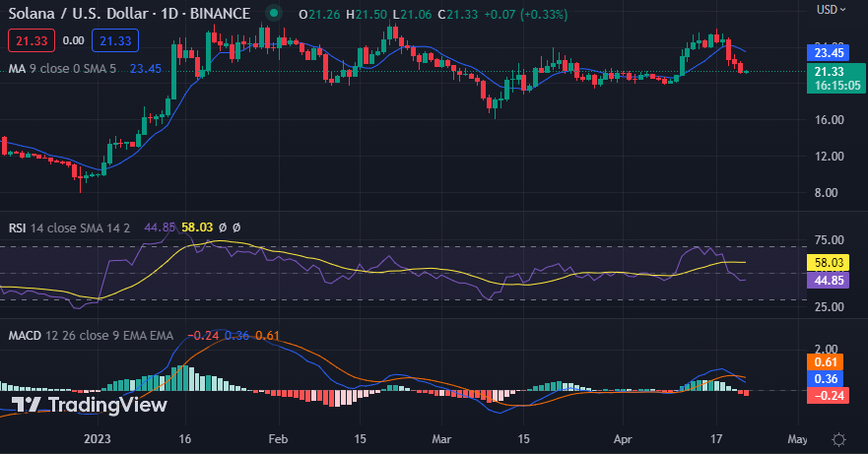
Task: Click the 17 date label on time axis
Action: tap(716, 439)
